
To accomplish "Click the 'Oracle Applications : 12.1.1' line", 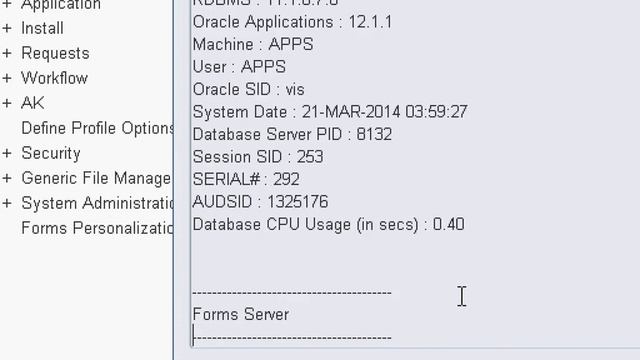I will click(x=292, y=22).
